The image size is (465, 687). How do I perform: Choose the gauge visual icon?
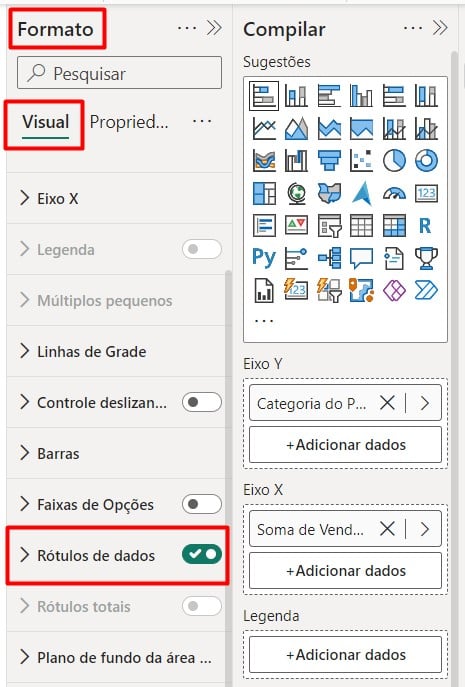click(x=394, y=193)
